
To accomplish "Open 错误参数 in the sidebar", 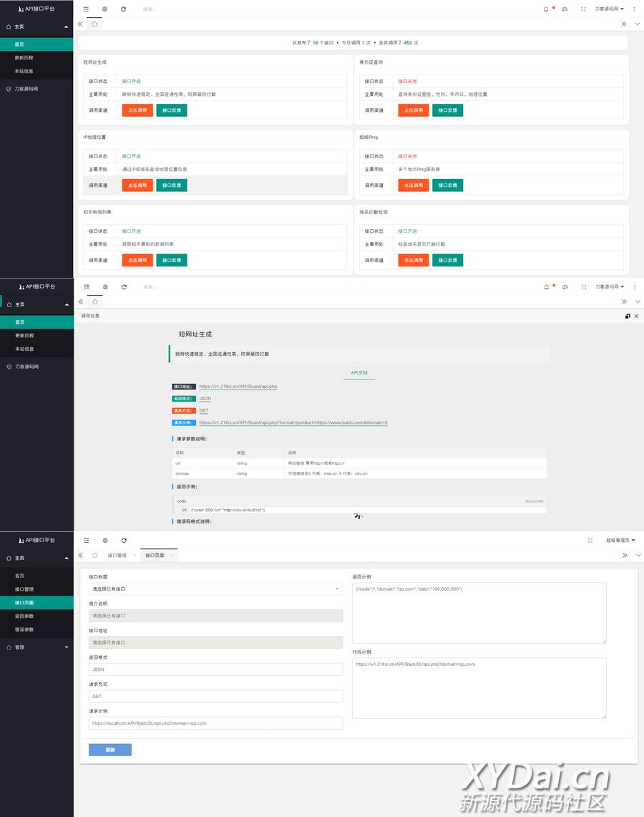I will point(25,629).
